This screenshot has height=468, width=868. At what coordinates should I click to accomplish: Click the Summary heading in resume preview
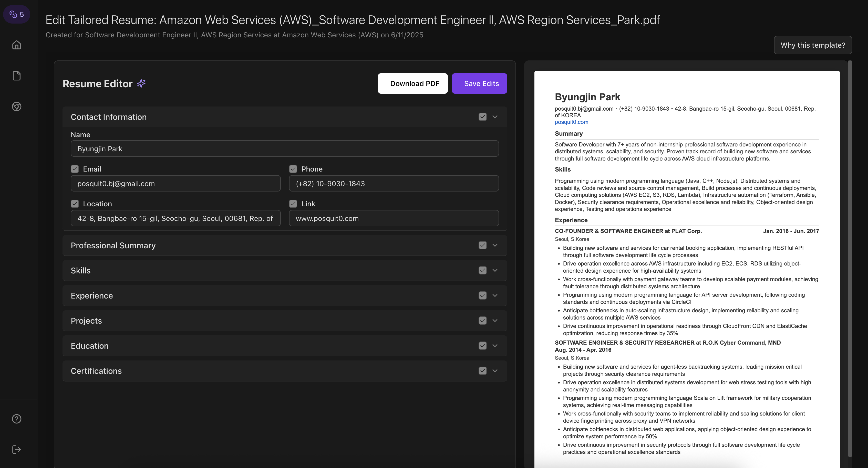coord(569,133)
